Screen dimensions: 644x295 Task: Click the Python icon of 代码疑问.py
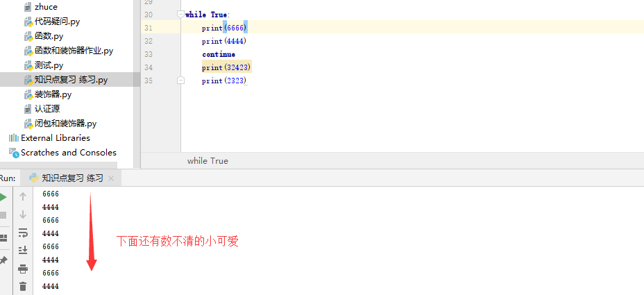tap(28, 22)
